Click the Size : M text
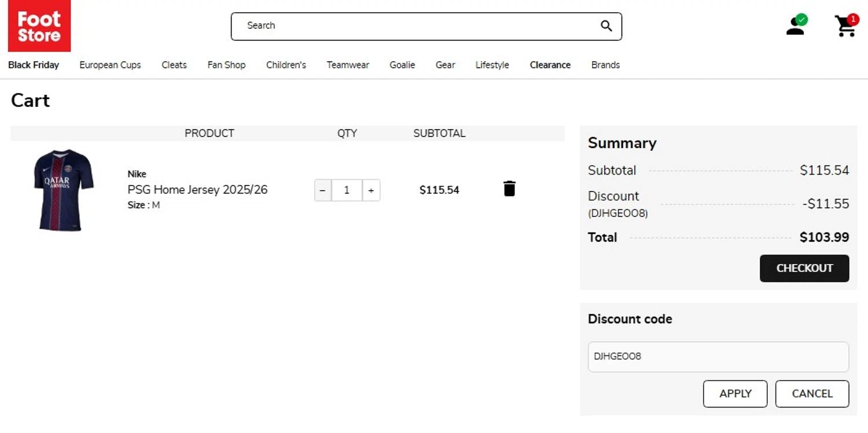Viewport: 868px width, 433px height. (x=144, y=205)
